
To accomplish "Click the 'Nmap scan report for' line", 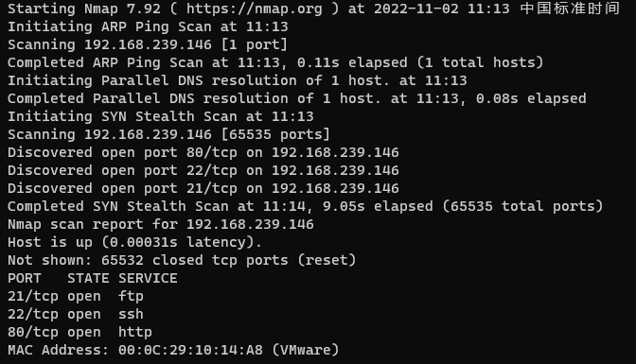I will [x=161, y=225].
